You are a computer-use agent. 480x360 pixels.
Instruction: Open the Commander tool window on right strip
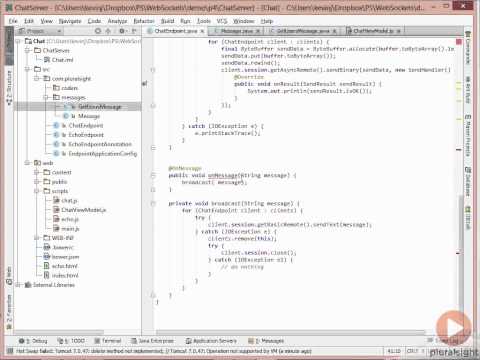(468, 48)
